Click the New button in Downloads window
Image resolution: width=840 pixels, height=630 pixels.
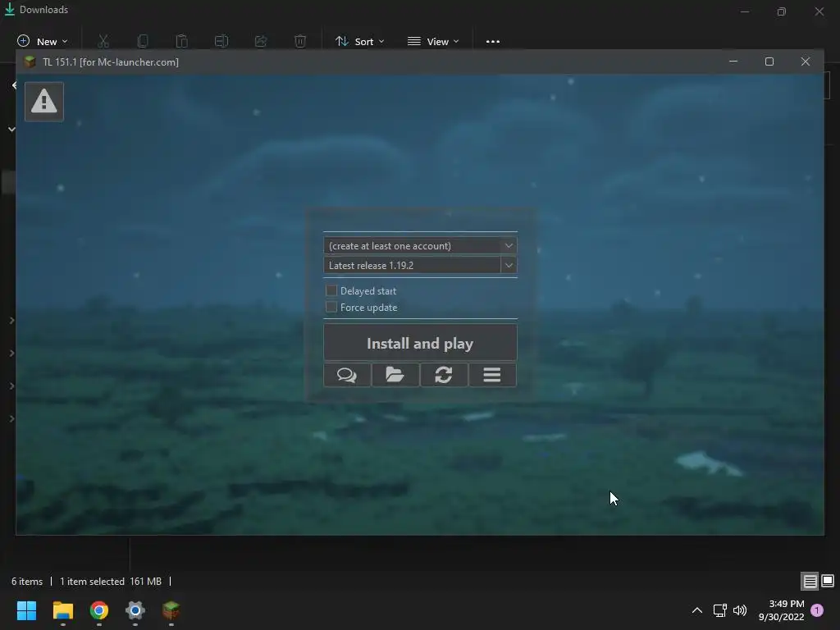pos(43,41)
